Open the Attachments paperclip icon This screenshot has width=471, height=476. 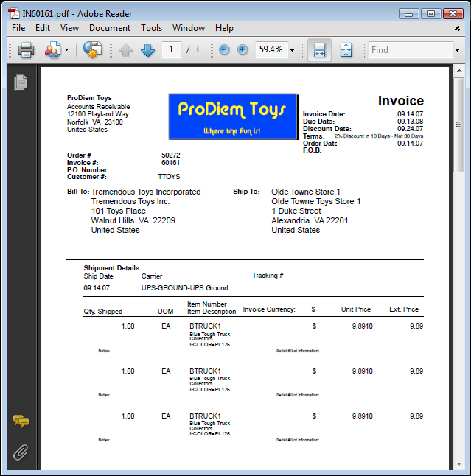coord(21,452)
